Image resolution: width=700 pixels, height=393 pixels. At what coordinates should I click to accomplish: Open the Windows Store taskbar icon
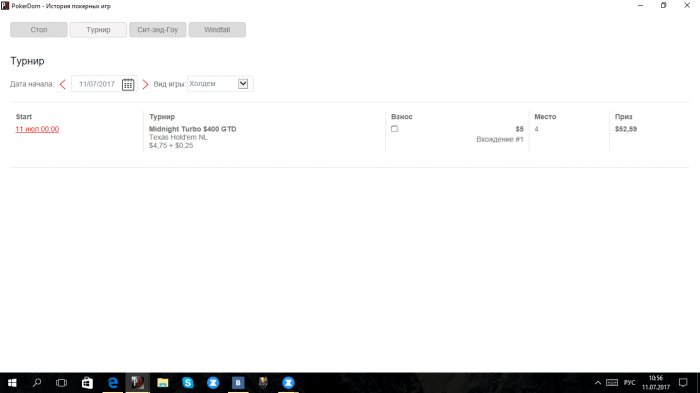pyautogui.click(x=88, y=383)
